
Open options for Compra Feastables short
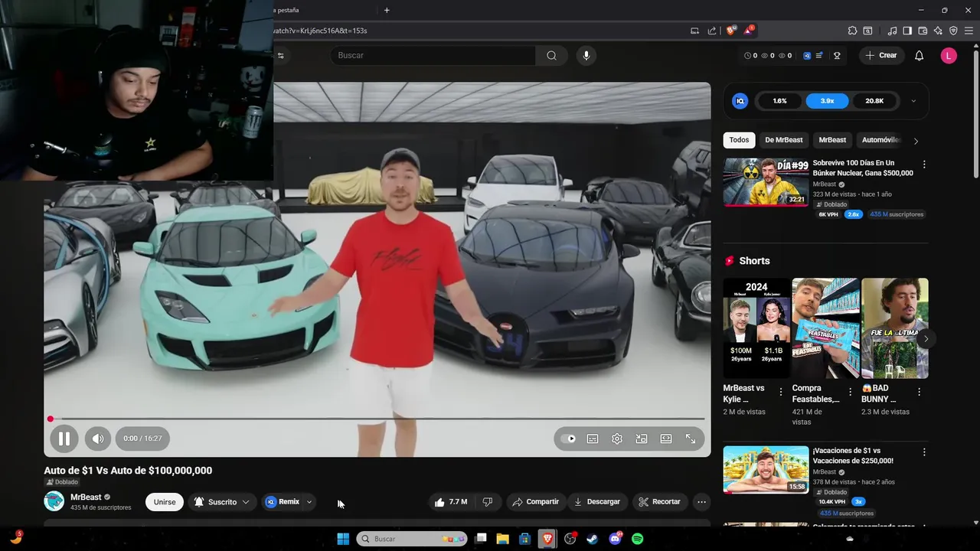tap(850, 392)
